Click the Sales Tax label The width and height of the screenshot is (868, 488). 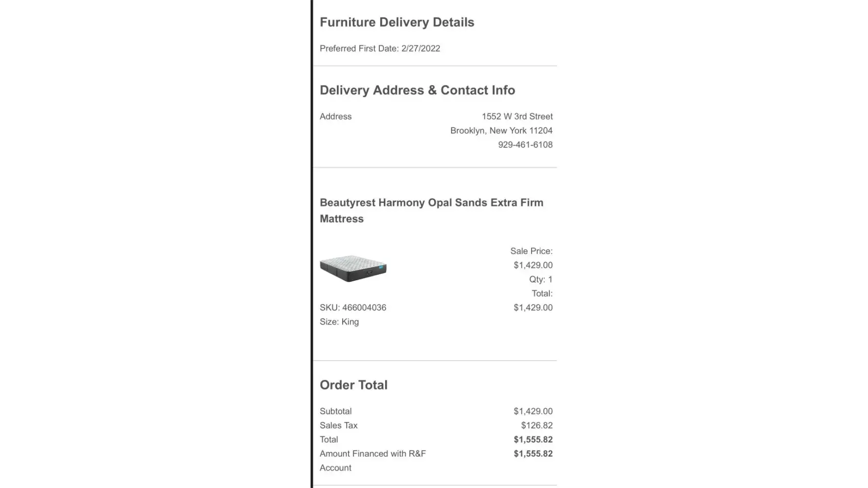(x=338, y=426)
